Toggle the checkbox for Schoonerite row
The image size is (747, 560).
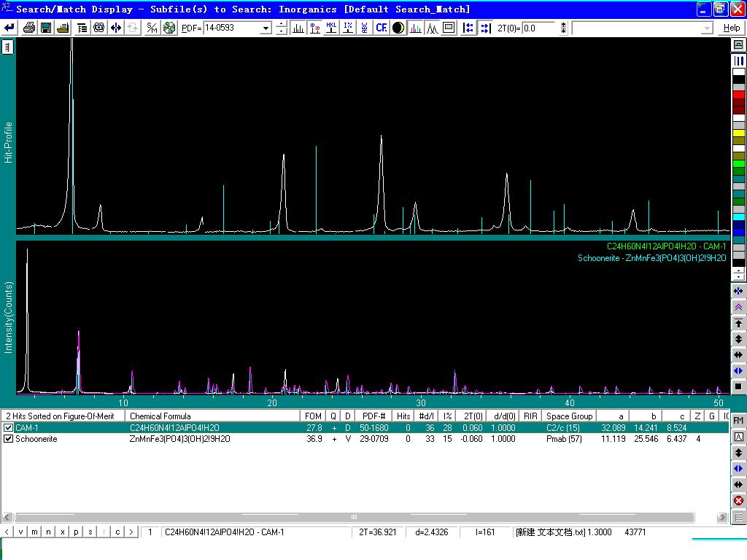[8, 438]
